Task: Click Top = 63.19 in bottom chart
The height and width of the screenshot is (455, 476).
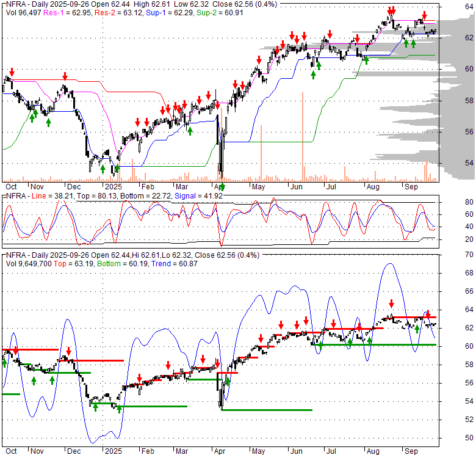Action: 74,264
